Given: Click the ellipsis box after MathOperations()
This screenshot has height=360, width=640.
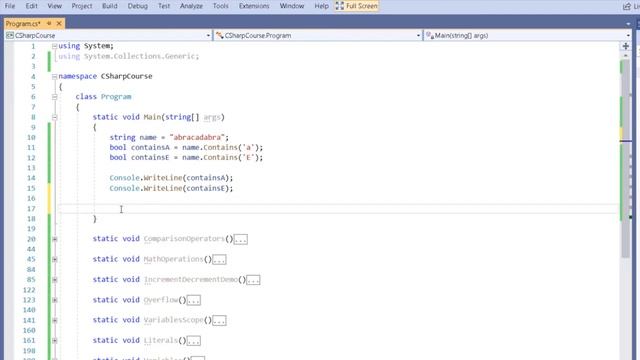Looking at the screenshot, I should point(219,260).
